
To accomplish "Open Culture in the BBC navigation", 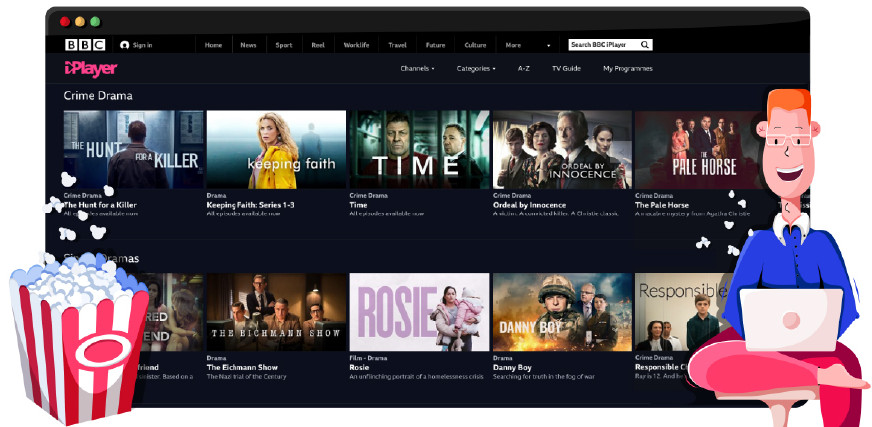I will click(x=475, y=45).
